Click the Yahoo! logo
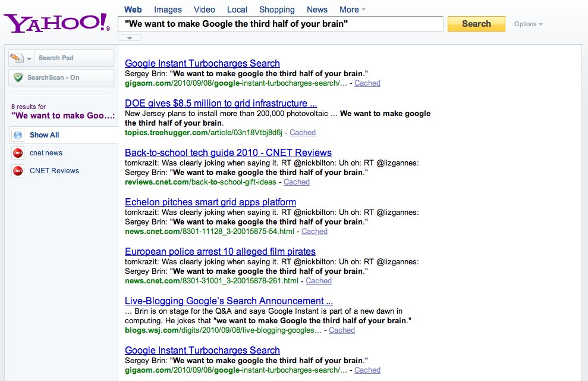Image resolution: width=588 pixels, height=381 pixels. coord(56,24)
